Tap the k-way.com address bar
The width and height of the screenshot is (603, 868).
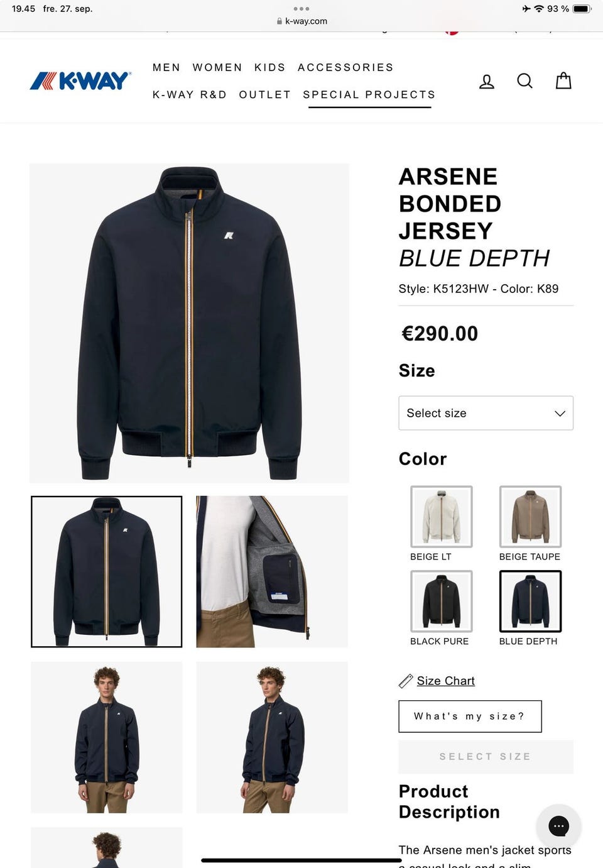click(x=302, y=21)
